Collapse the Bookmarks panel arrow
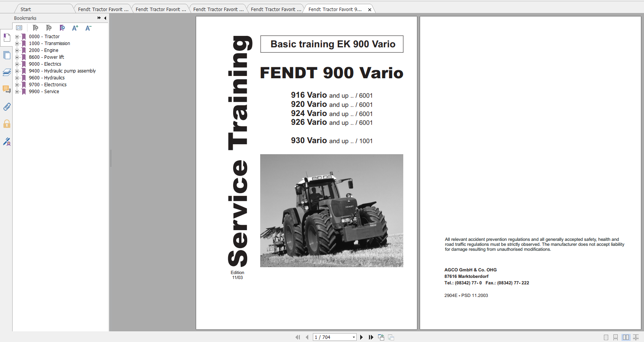This screenshot has width=644, height=342. (105, 18)
